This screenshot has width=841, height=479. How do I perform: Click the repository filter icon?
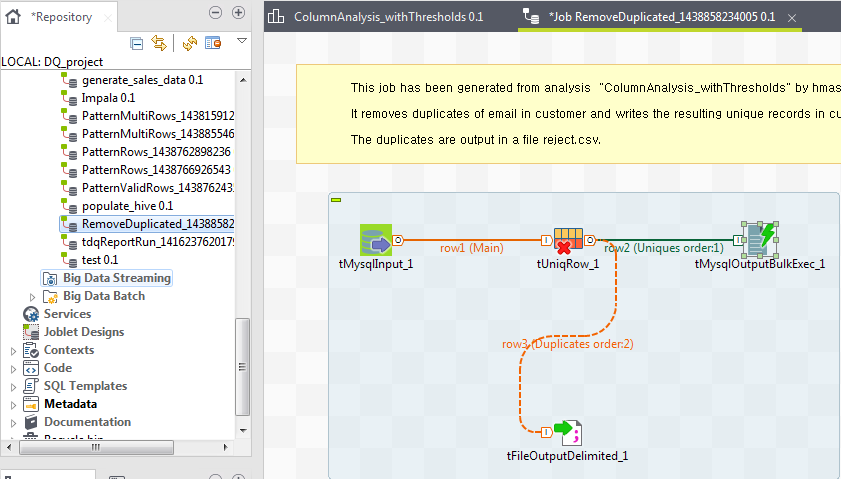click(213, 43)
